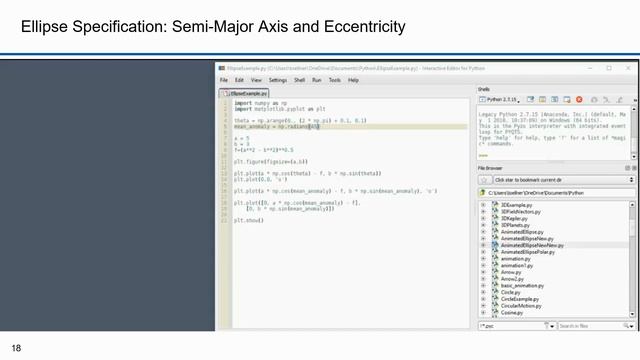The image size is (640, 360).
Task: Select Arrow2.py in the file list
Action: click(x=512, y=279)
